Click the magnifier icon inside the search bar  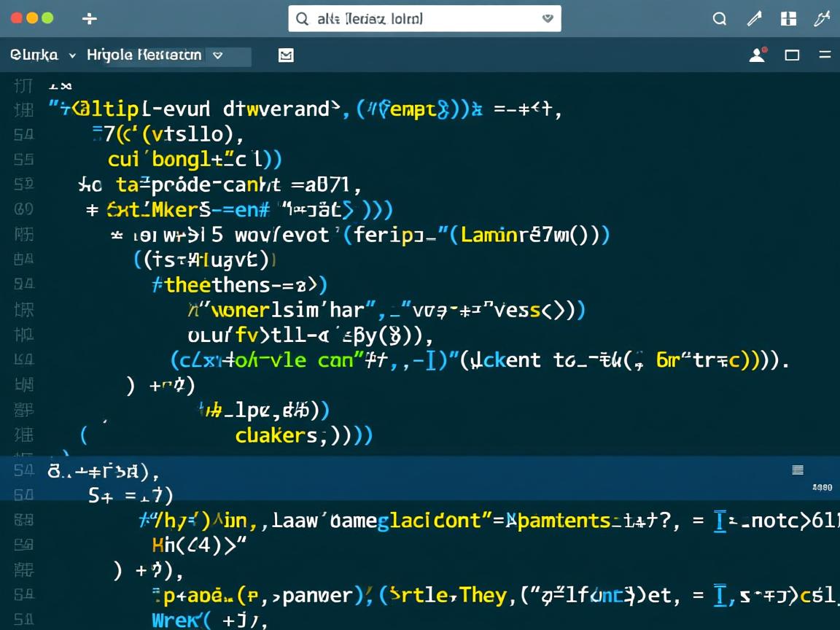tap(302, 19)
